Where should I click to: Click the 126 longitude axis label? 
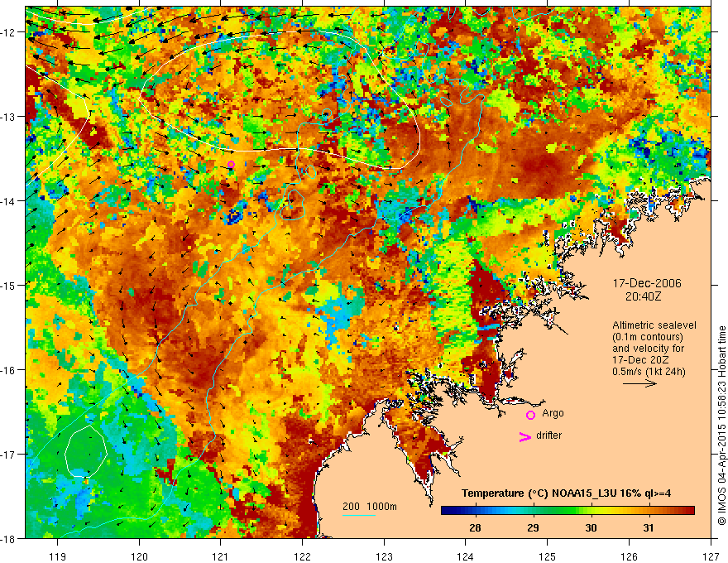[x=629, y=556]
